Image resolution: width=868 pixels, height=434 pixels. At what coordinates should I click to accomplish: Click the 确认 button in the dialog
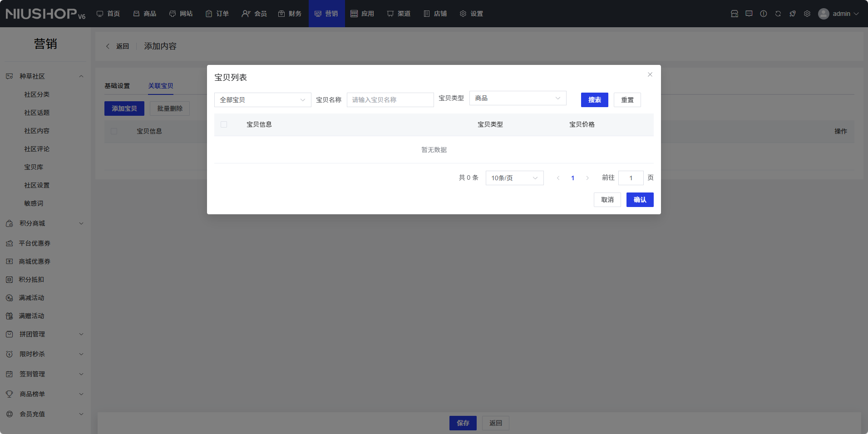pos(640,200)
